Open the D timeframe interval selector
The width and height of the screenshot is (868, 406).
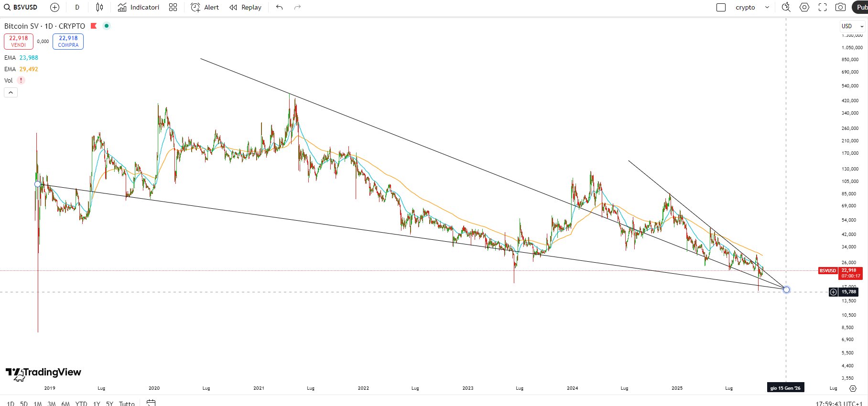coord(77,7)
